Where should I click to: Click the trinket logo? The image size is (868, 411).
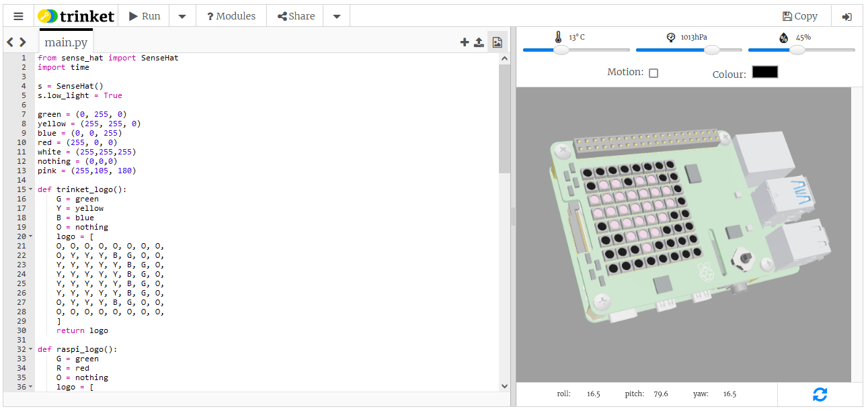76,16
